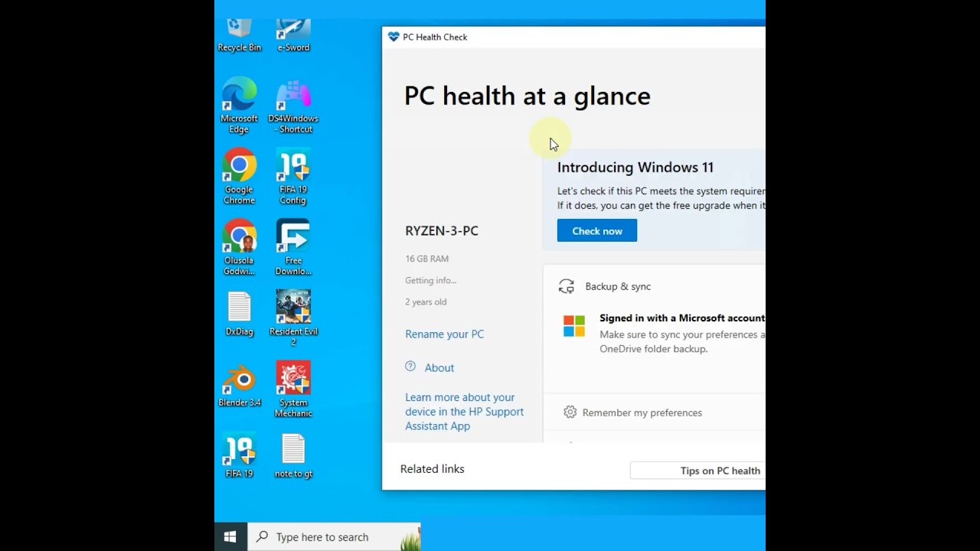980x551 pixels.
Task: Click the Getting info... status text
Action: click(x=430, y=280)
